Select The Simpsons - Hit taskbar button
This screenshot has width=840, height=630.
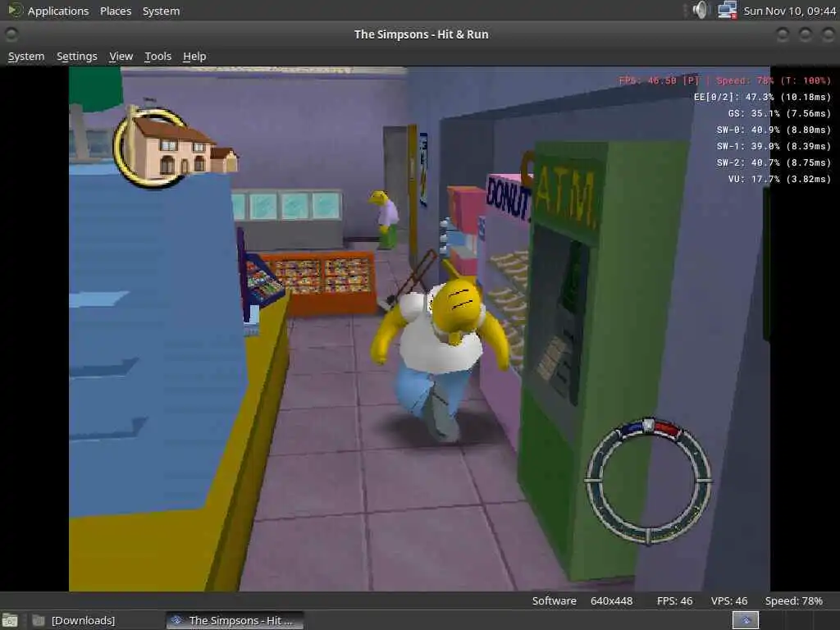pos(235,620)
